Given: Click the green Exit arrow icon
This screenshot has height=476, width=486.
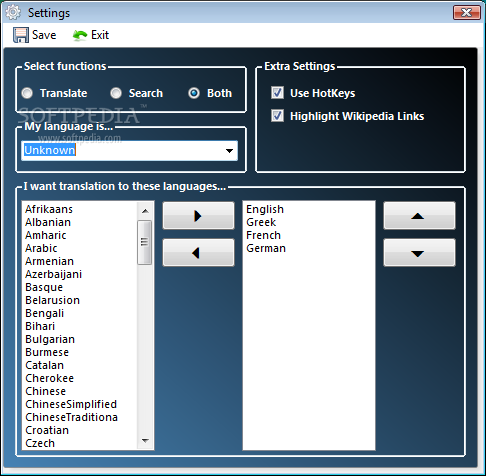Looking at the screenshot, I should click(x=80, y=35).
